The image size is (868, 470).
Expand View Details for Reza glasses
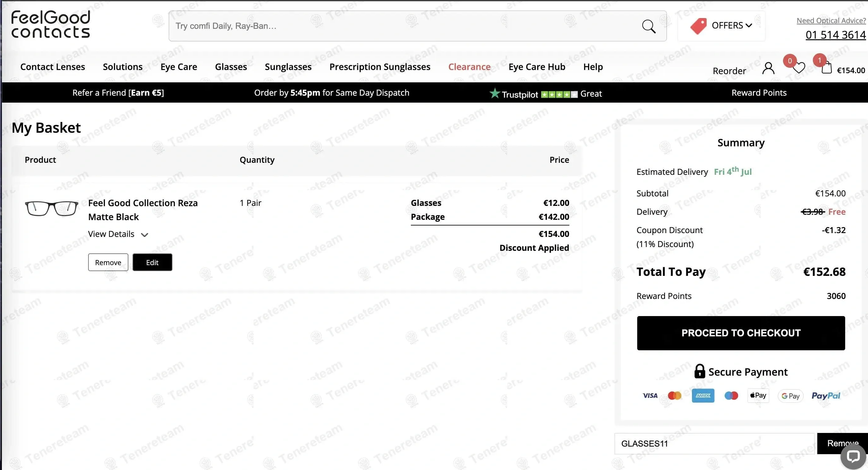pos(118,234)
